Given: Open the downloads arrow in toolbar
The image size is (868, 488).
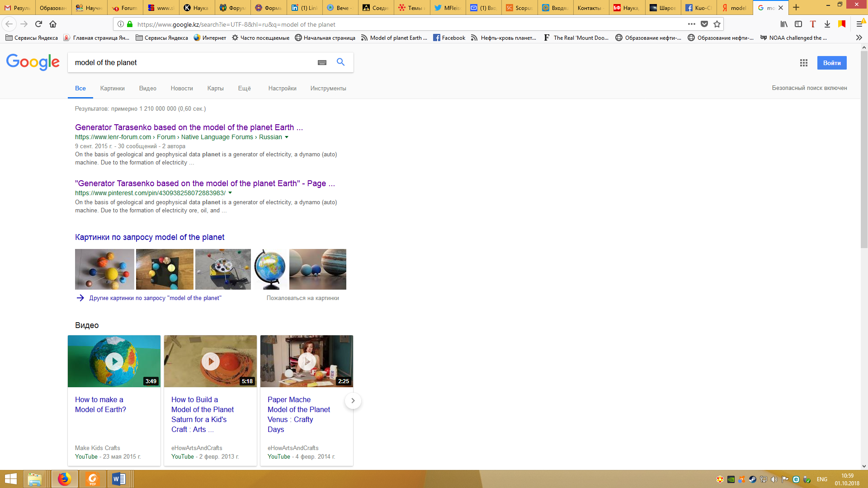Looking at the screenshot, I should [827, 24].
